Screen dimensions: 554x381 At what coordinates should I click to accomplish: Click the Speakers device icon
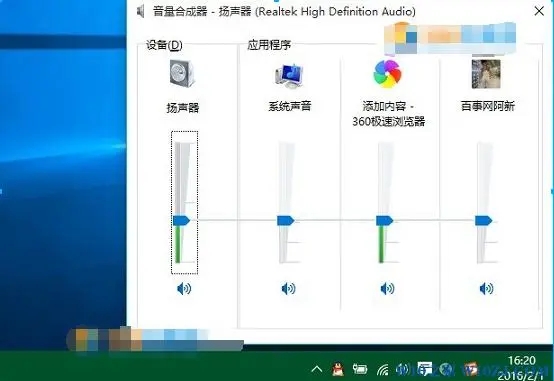(182, 74)
